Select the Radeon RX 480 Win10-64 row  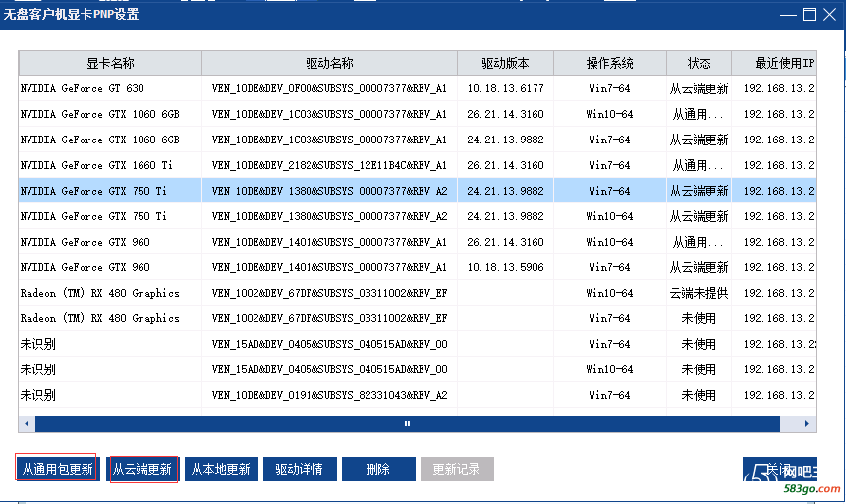108,293
